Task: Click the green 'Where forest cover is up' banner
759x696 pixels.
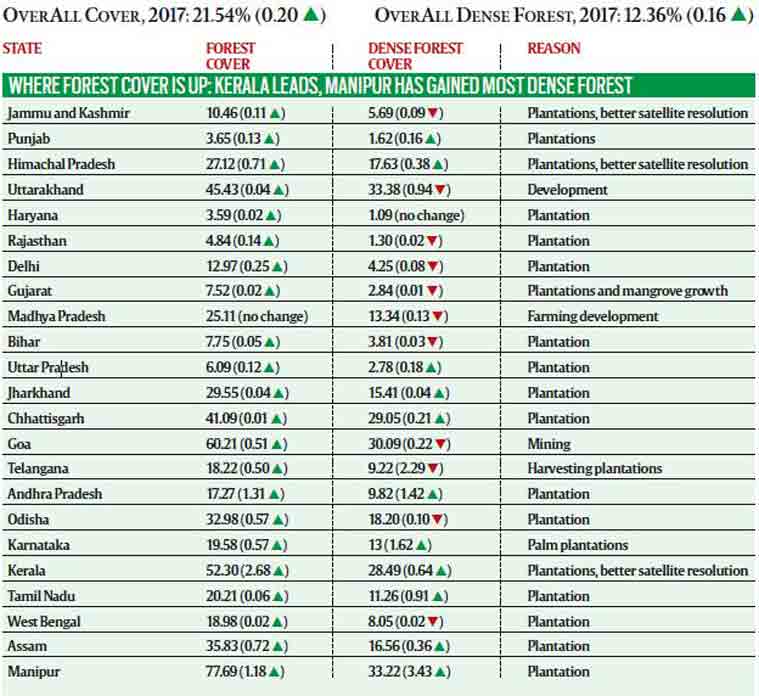Action: pyautogui.click(x=378, y=86)
